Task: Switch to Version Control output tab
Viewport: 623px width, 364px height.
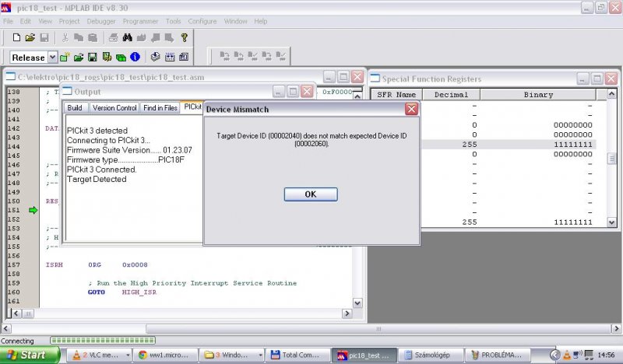Action: [x=114, y=108]
